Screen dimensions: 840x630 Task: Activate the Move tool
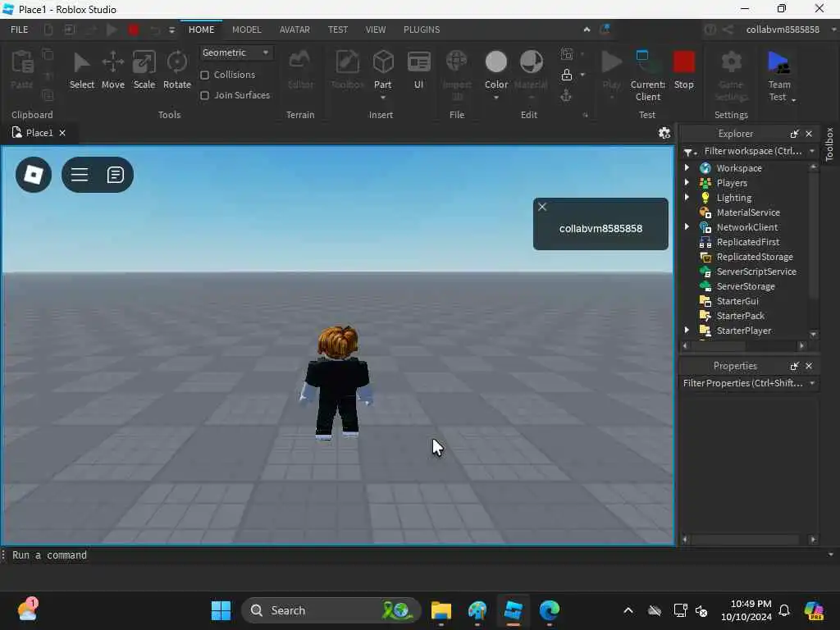point(113,70)
